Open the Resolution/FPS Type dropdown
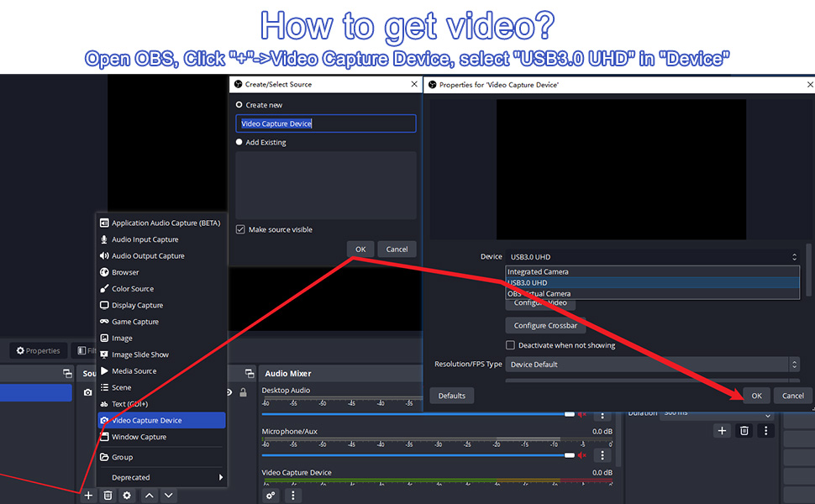 click(651, 364)
